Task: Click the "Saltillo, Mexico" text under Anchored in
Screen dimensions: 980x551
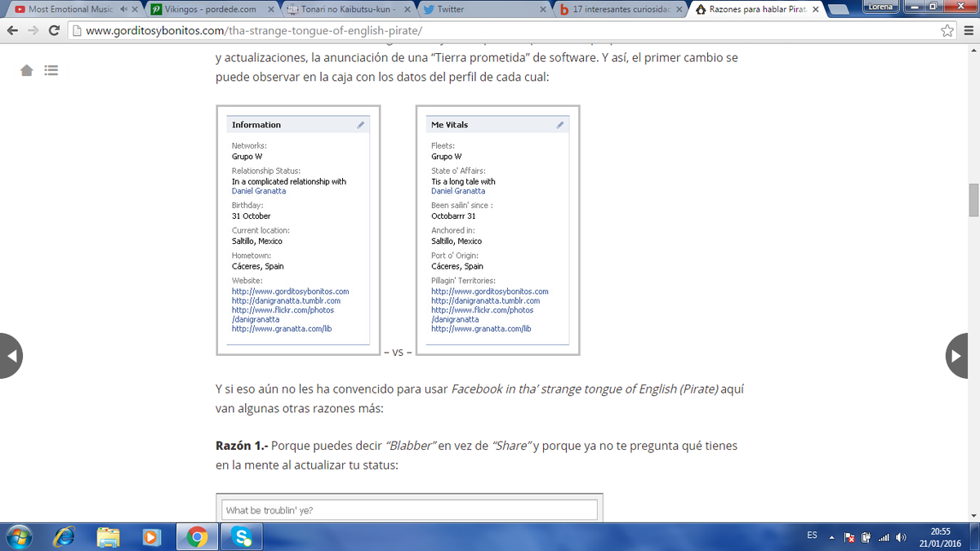Action: click(x=457, y=242)
